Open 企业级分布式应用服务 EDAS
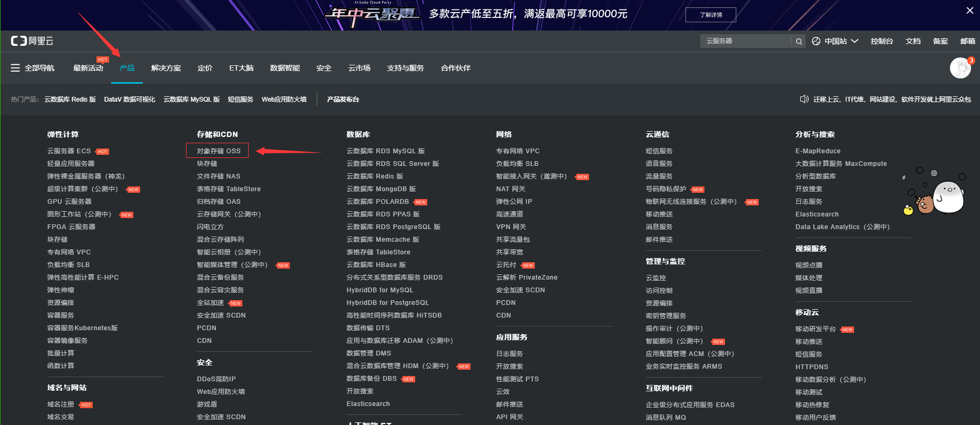The height and width of the screenshot is (425, 980). point(690,405)
